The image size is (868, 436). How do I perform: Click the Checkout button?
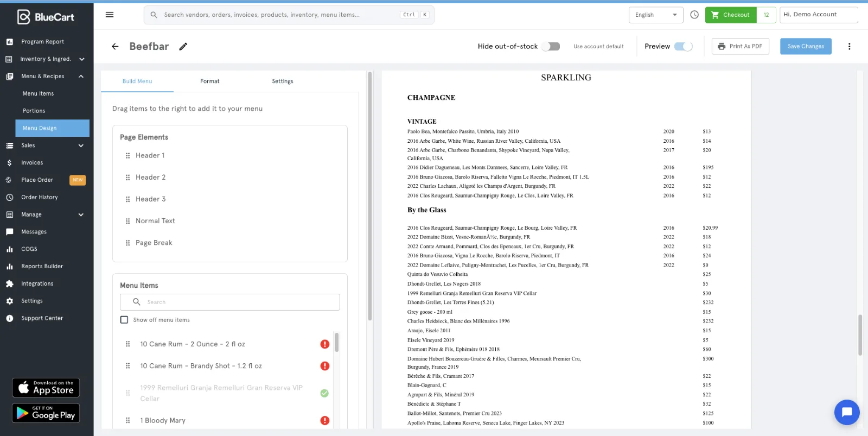pyautogui.click(x=731, y=15)
